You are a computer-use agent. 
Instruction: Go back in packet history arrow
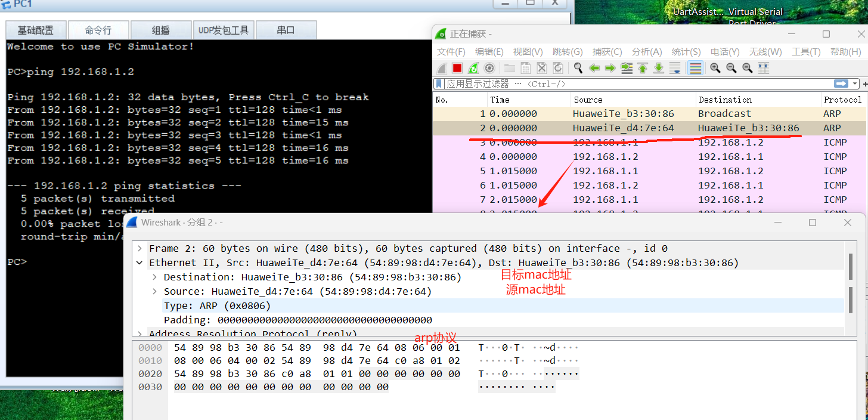click(594, 68)
